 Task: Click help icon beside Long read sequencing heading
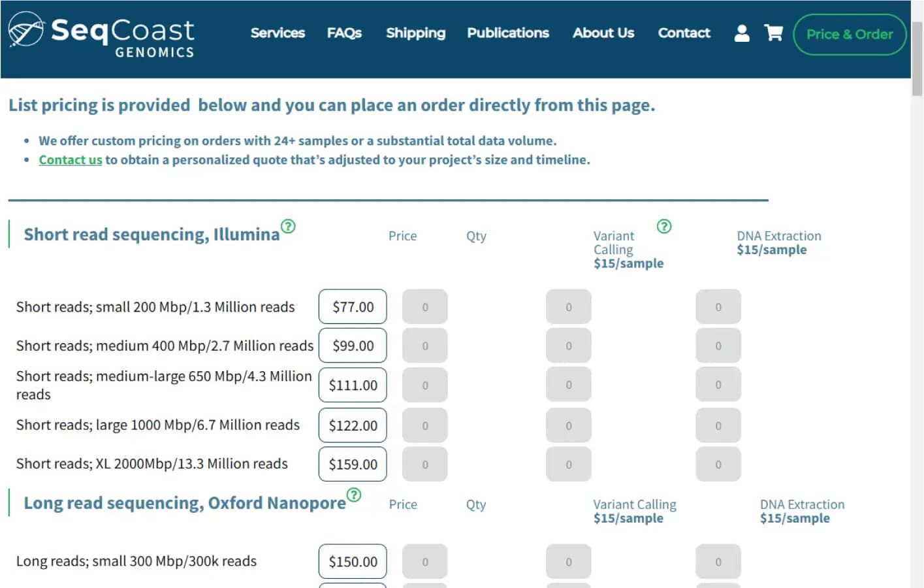[353, 495]
